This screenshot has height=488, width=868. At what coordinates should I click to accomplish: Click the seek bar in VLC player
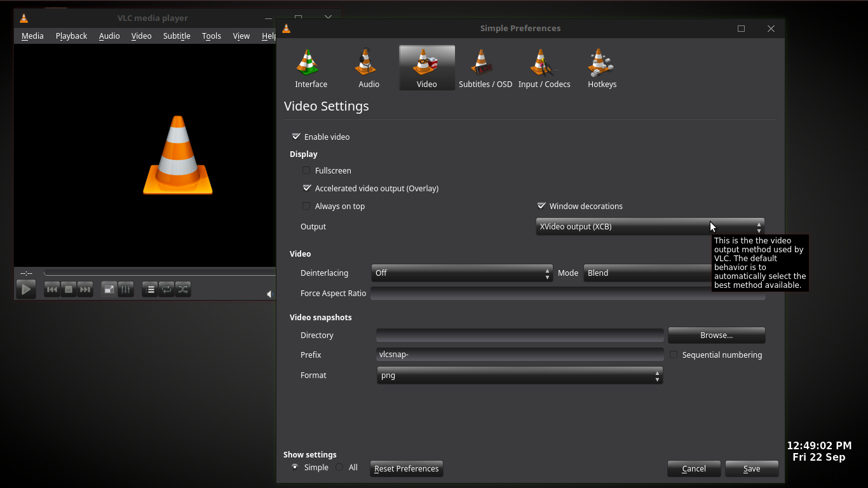159,273
